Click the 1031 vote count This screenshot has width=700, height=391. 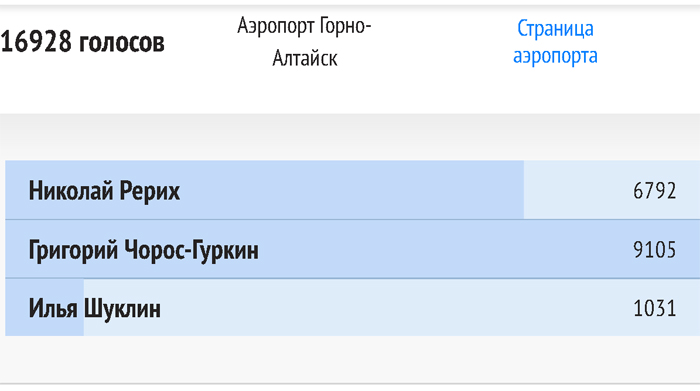click(654, 308)
